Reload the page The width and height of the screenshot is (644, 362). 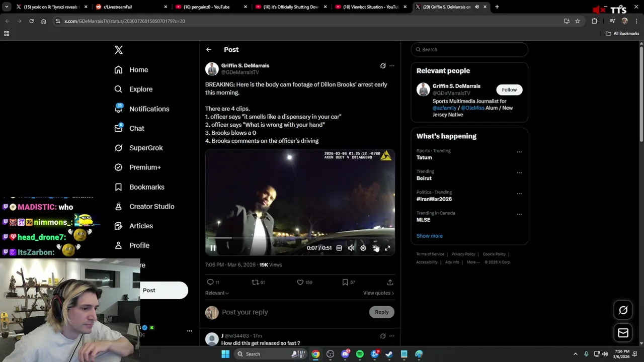coord(31,21)
